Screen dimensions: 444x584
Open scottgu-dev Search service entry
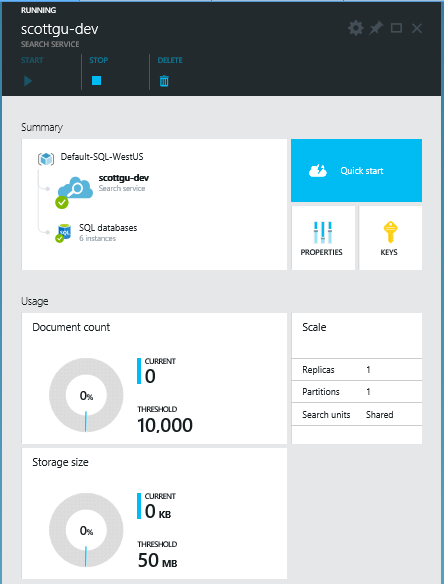point(124,182)
